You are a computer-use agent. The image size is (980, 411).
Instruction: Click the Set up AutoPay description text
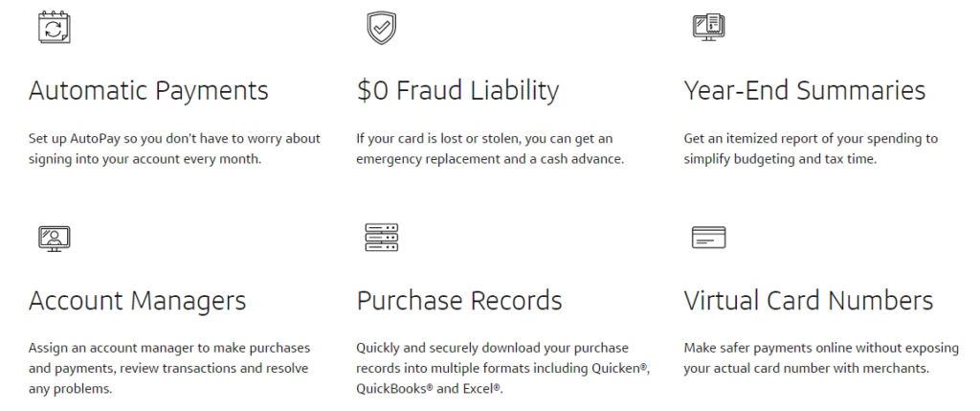point(174,148)
